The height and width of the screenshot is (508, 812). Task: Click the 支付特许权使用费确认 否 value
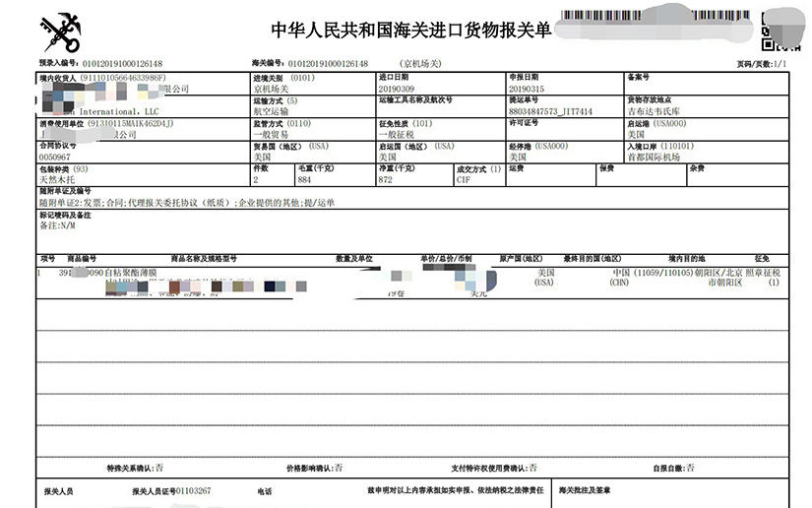click(x=533, y=468)
